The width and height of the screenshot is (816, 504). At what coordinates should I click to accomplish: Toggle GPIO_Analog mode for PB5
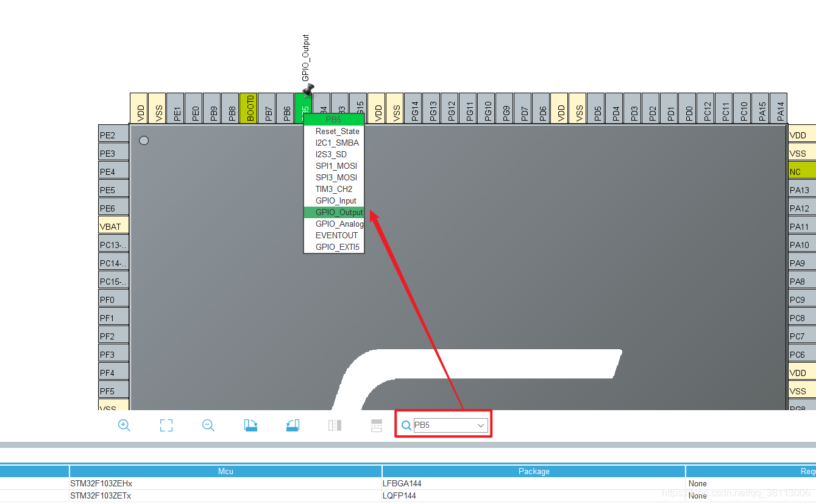tap(339, 224)
